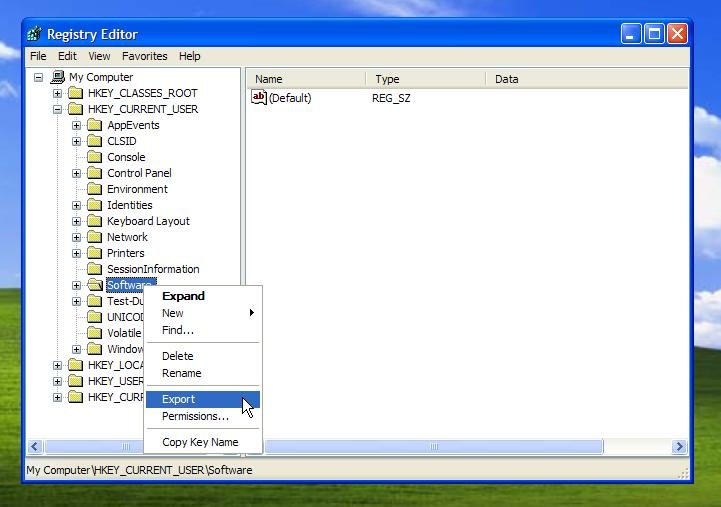Click the values pane scroll right arrow
The height and width of the screenshot is (507, 721).
point(679,446)
